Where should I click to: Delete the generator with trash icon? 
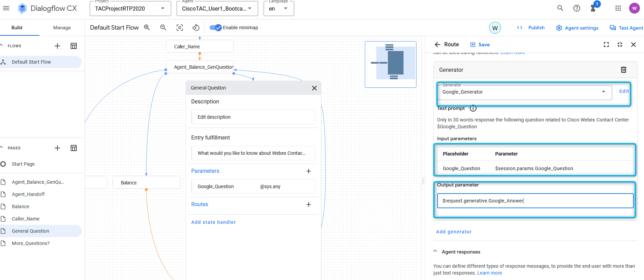coord(624,70)
